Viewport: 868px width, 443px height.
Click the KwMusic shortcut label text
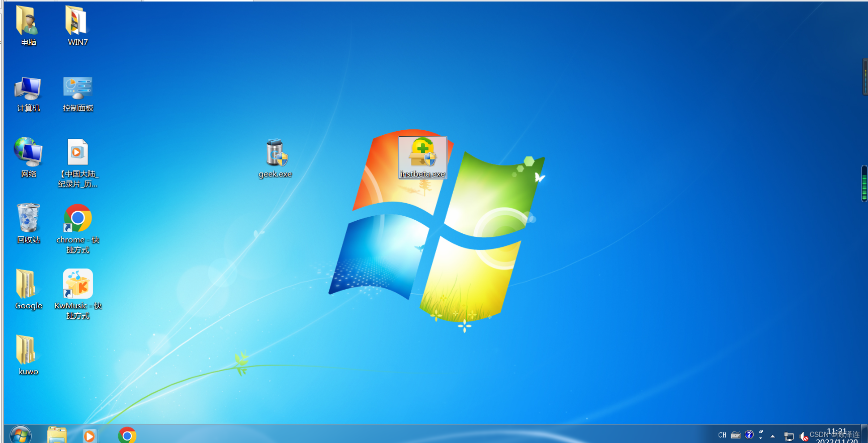pyautogui.click(x=78, y=311)
